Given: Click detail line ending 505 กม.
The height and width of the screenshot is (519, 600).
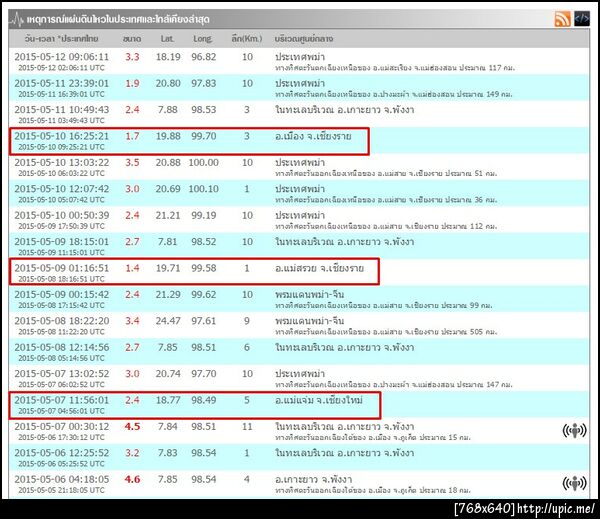Looking at the screenshot, I should pyautogui.click(x=386, y=332).
